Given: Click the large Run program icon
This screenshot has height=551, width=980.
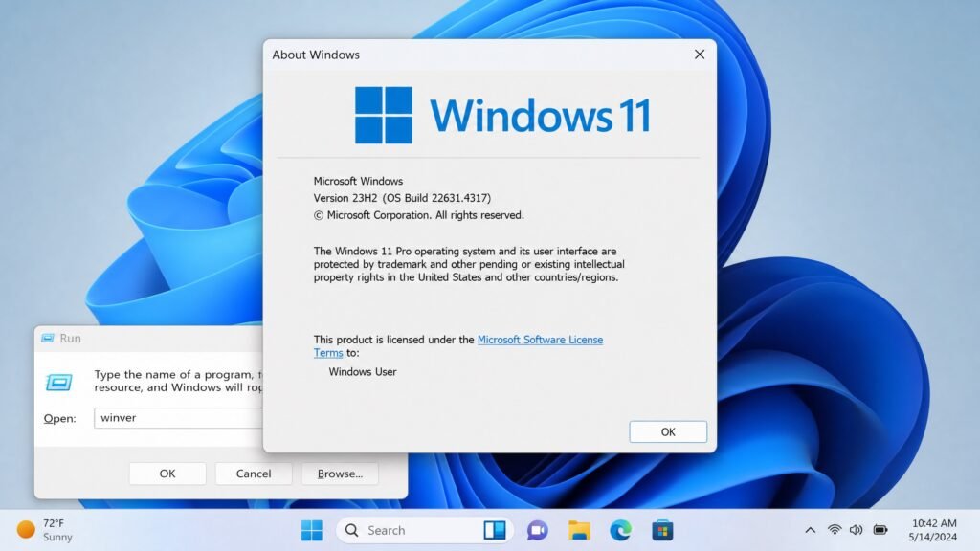Looking at the screenshot, I should tap(58, 383).
